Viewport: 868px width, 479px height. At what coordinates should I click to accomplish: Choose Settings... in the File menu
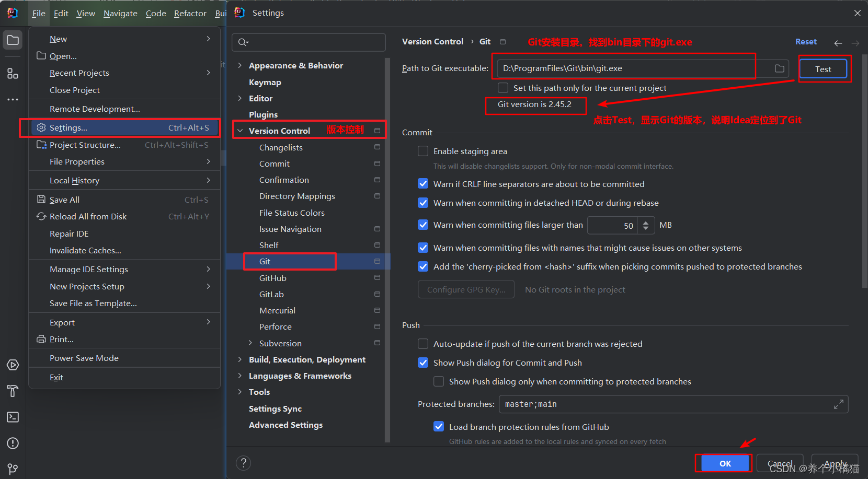124,127
